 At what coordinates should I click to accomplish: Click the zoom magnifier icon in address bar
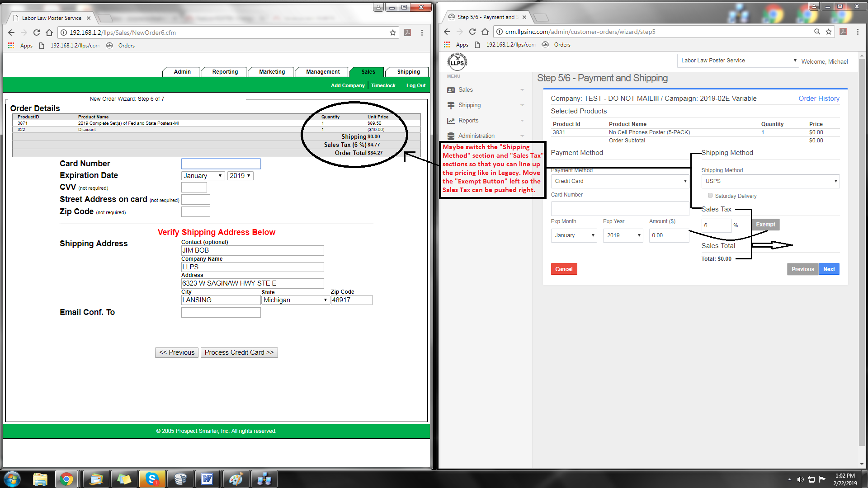817,32
